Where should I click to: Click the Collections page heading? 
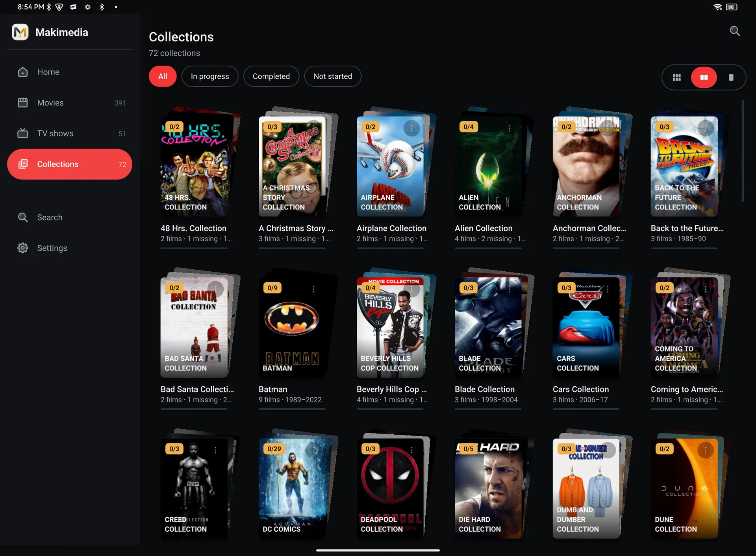(x=181, y=37)
